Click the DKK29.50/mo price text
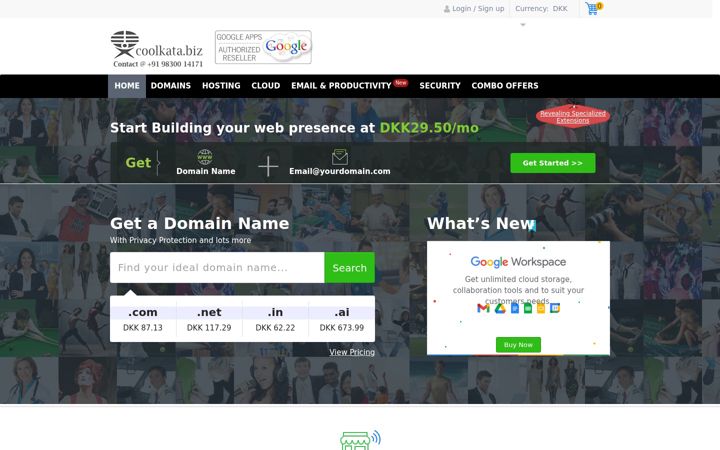720x450 pixels. point(429,128)
